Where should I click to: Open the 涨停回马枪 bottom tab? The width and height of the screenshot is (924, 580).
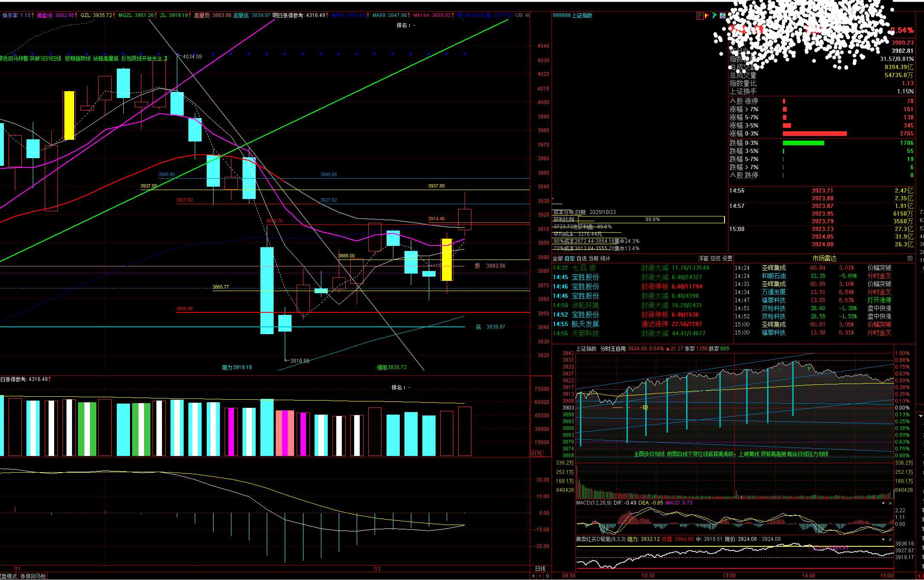click(x=33, y=576)
